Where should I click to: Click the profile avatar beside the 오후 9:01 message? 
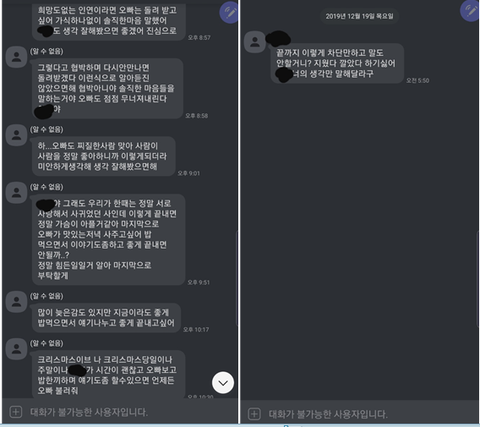pyautogui.click(x=16, y=135)
